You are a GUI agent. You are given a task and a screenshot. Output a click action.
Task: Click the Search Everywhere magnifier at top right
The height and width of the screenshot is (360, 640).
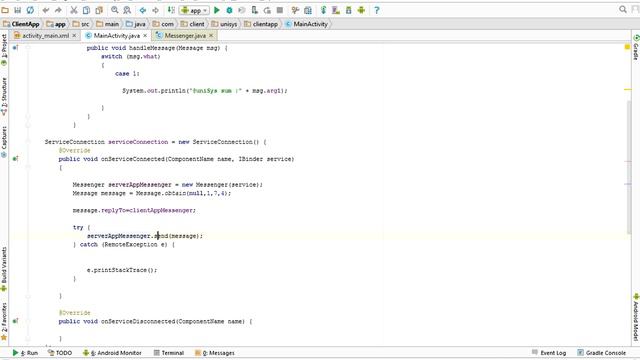point(622,9)
